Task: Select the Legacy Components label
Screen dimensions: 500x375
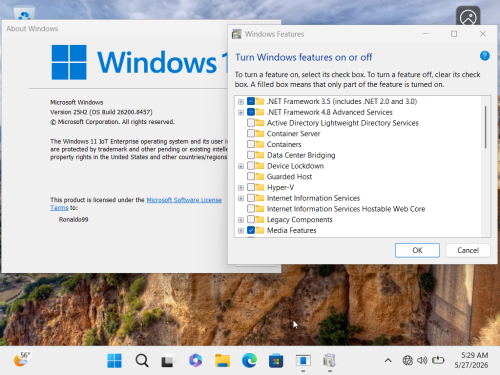Action: point(300,220)
